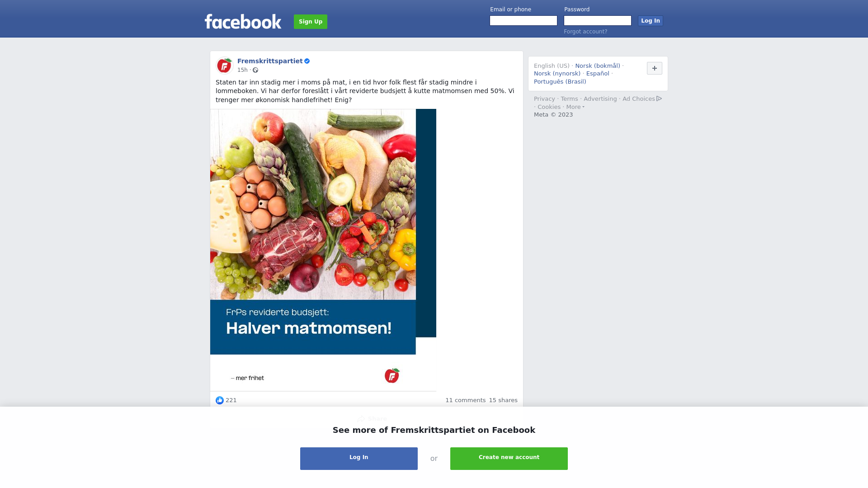Switch language to Português (Brasil)
Viewport: 868px width, 488px height.
click(x=560, y=82)
